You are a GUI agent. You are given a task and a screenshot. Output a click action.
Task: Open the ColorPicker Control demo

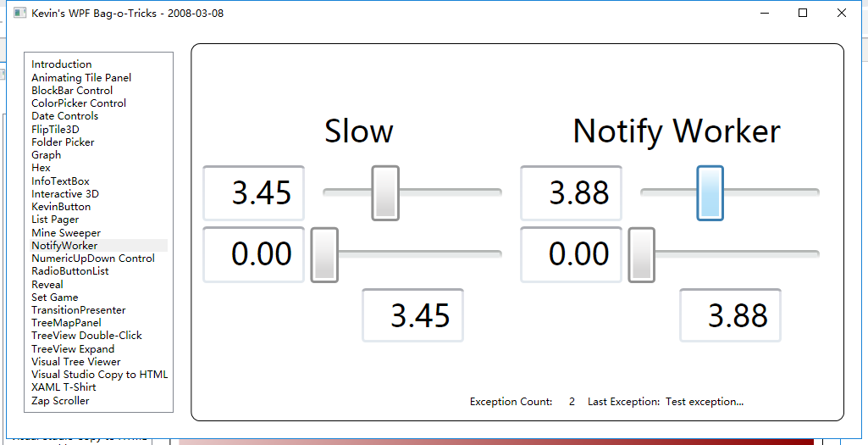(79, 103)
